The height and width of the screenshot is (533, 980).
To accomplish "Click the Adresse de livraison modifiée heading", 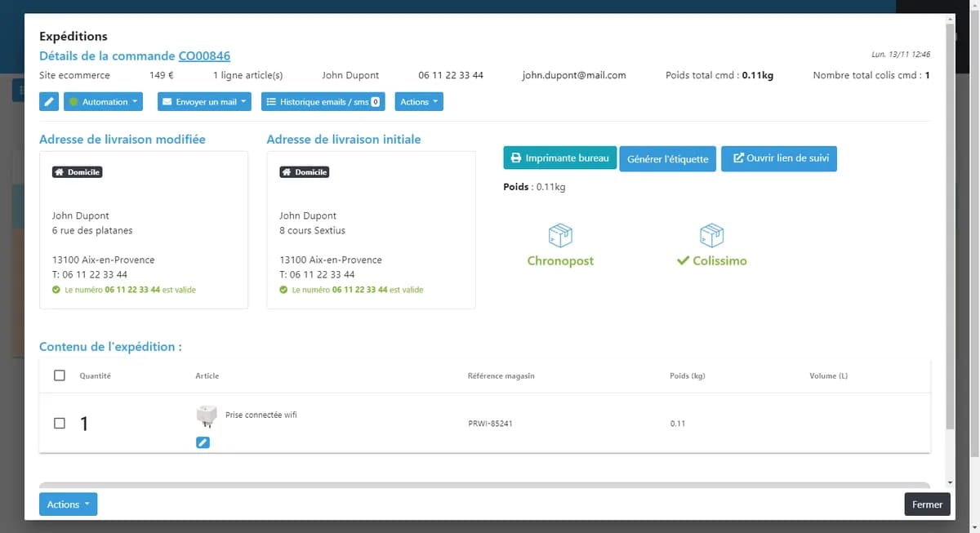I will tap(122, 140).
